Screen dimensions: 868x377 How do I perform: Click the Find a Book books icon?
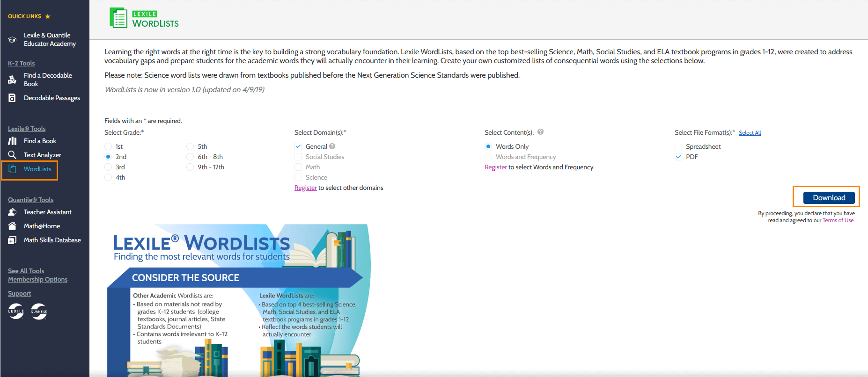click(13, 141)
